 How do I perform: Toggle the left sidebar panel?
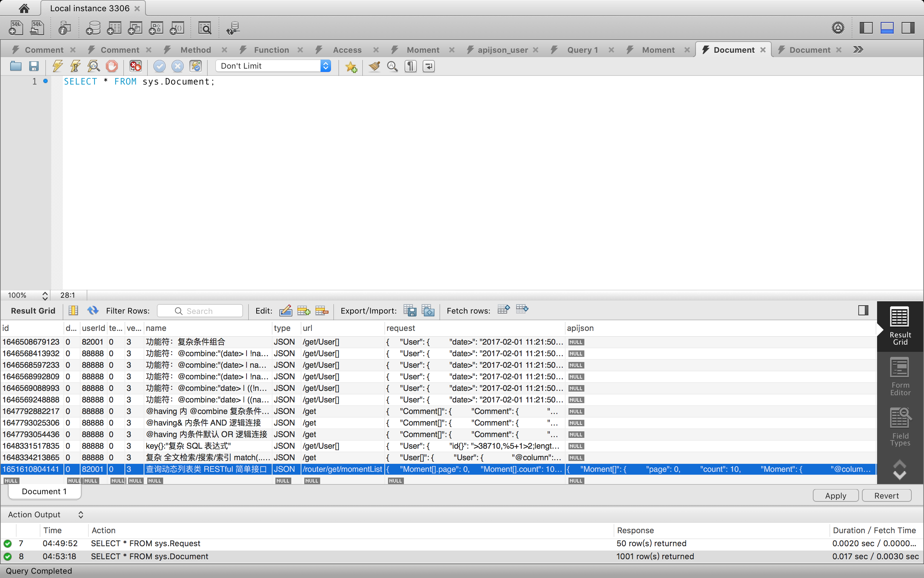866,28
